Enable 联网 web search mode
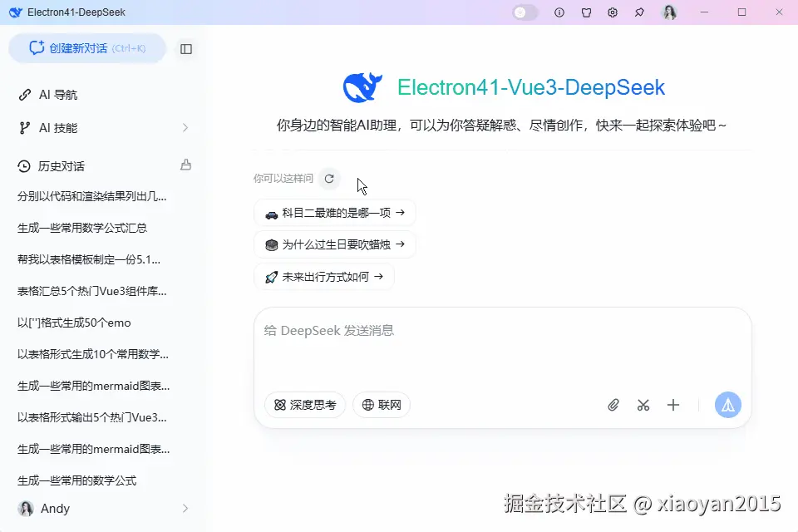Screen dimensions: 798x532 [x=382, y=405]
